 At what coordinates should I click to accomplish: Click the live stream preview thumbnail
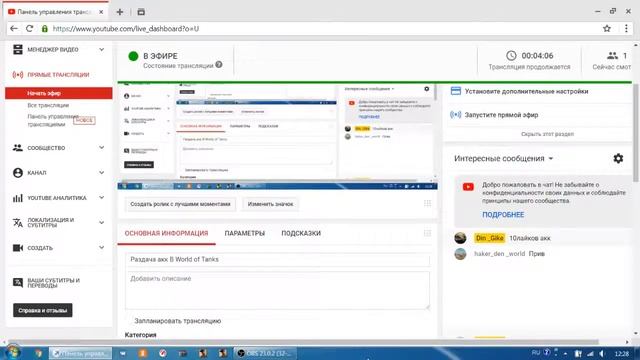click(x=278, y=136)
